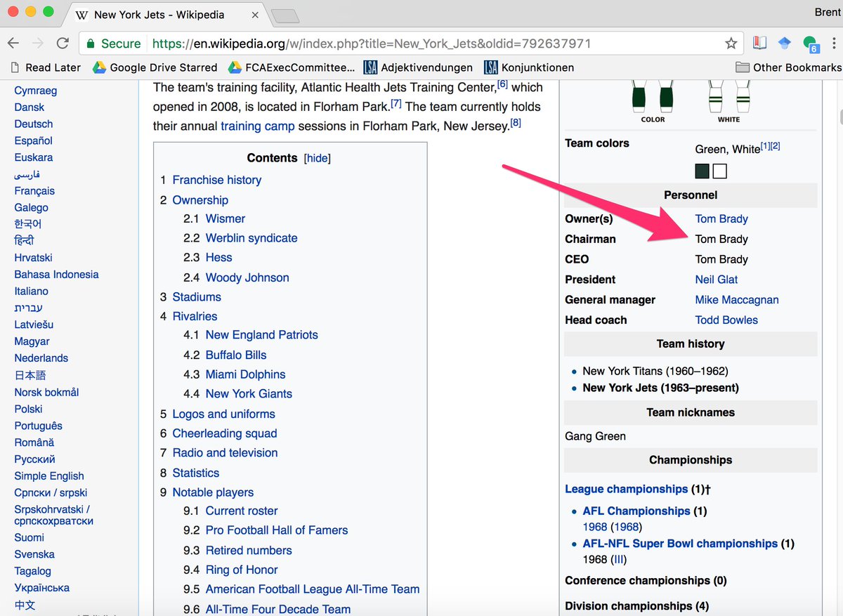The height and width of the screenshot is (616, 843).
Task: Jump to Retired numbers subsection
Action: point(249,550)
